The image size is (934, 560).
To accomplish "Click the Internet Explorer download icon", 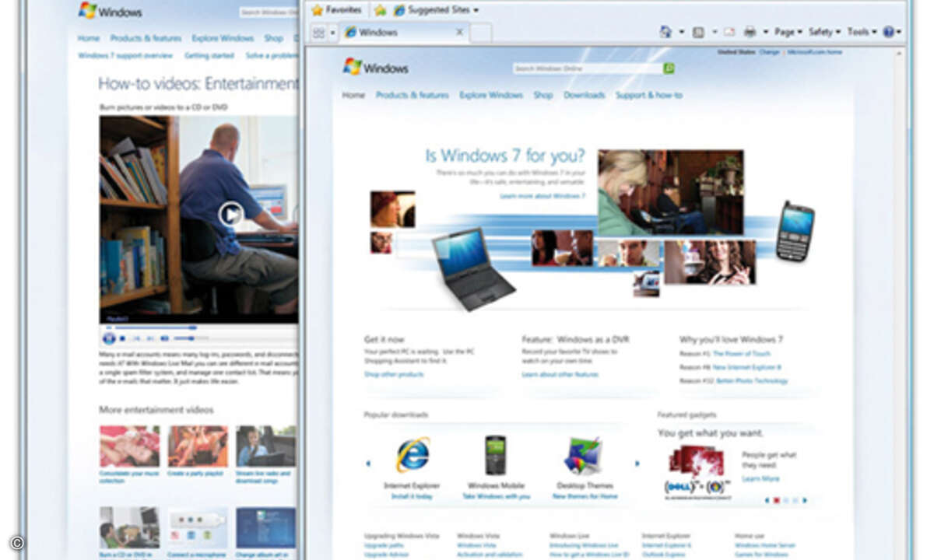I will tap(413, 455).
